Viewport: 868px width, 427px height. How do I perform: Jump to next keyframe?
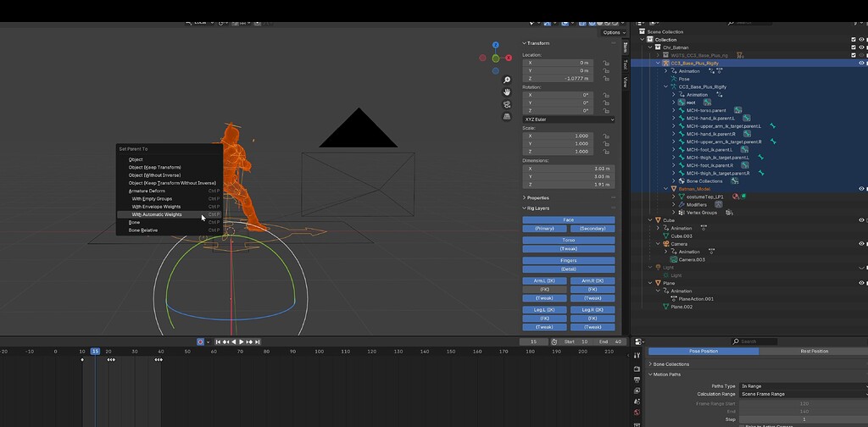[x=249, y=341]
